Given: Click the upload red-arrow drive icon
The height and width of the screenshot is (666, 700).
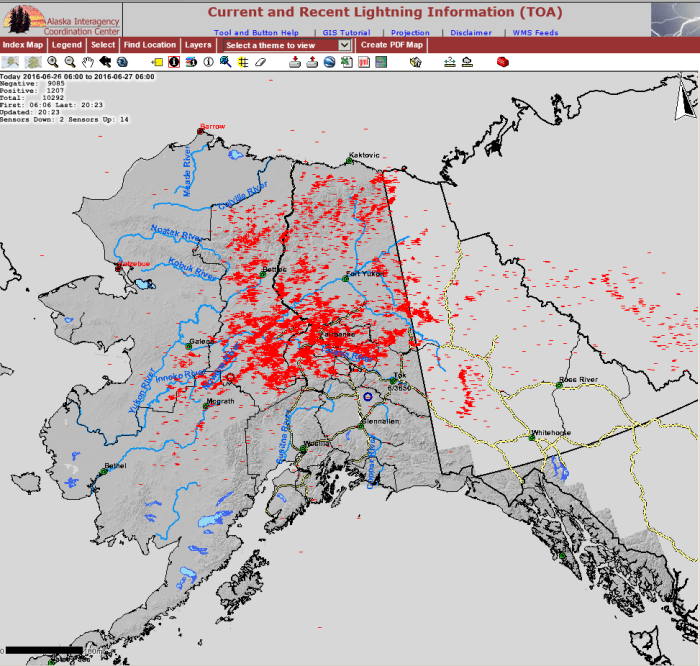Looking at the screenshot, I should click(312, 62).
